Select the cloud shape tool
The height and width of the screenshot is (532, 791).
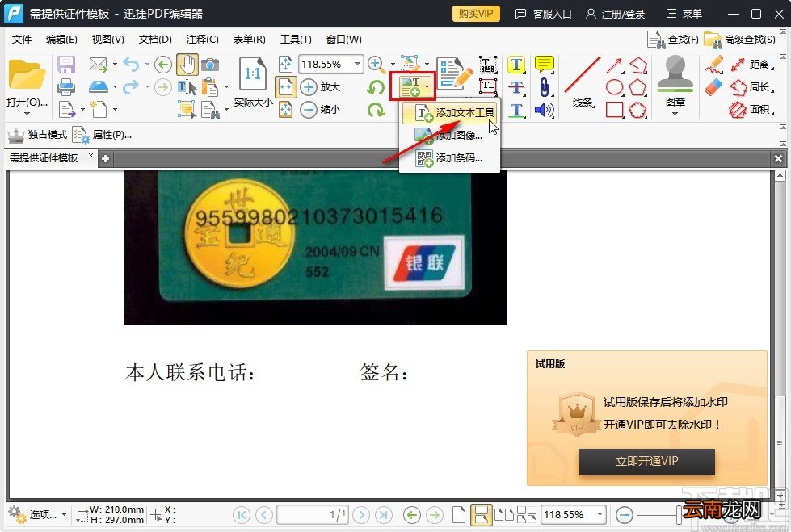pos(637,110)
